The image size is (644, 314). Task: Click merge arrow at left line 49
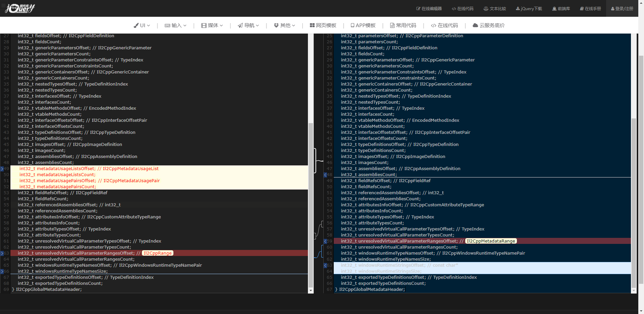pos(2,169)
